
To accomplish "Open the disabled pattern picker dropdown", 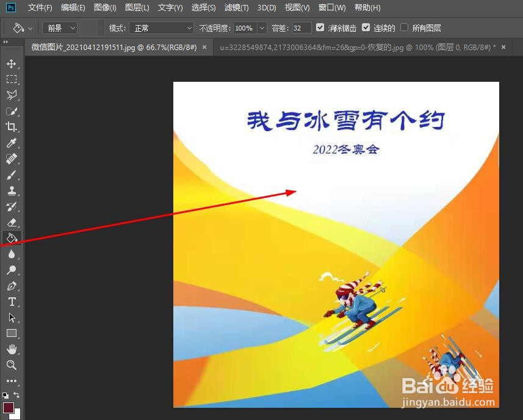I will click(x=101, y=28).
